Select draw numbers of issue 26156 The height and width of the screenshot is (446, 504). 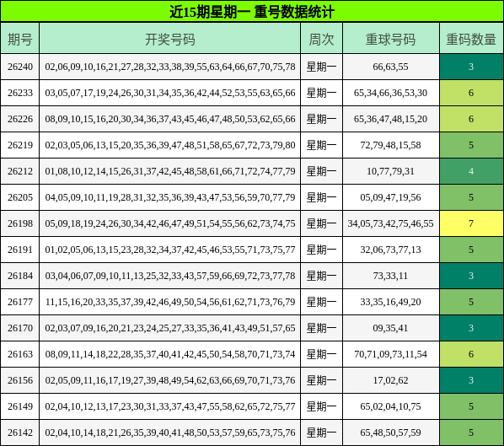click(x=170, y=380)
